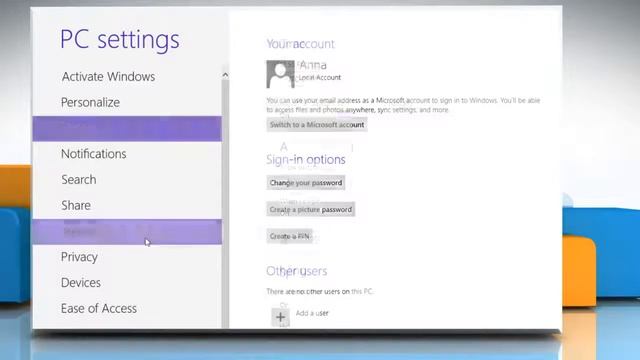Open the Notifications settings category

pos(93,153)
